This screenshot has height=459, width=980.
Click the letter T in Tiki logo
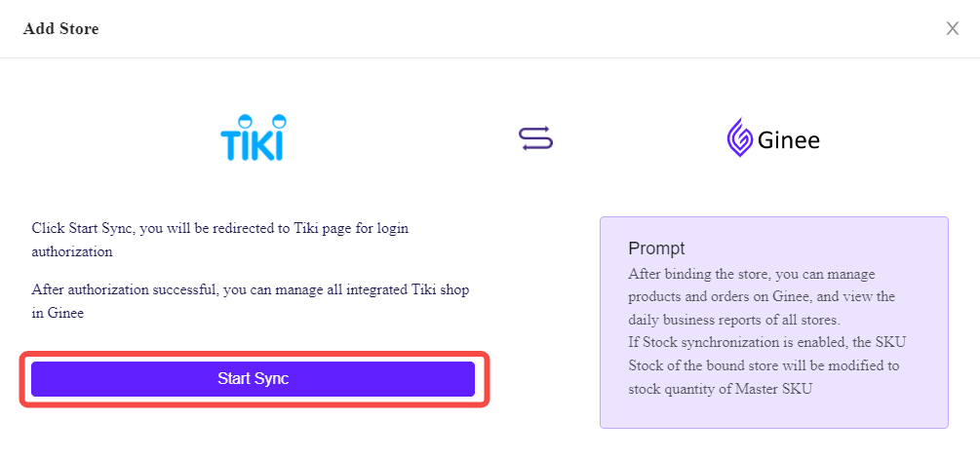[x=229, y=145]
